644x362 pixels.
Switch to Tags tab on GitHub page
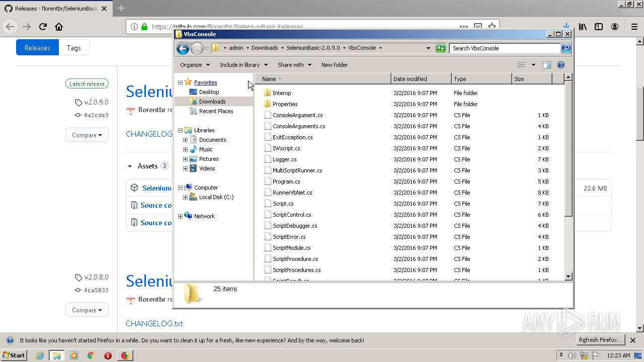click(x=74, y=48)
